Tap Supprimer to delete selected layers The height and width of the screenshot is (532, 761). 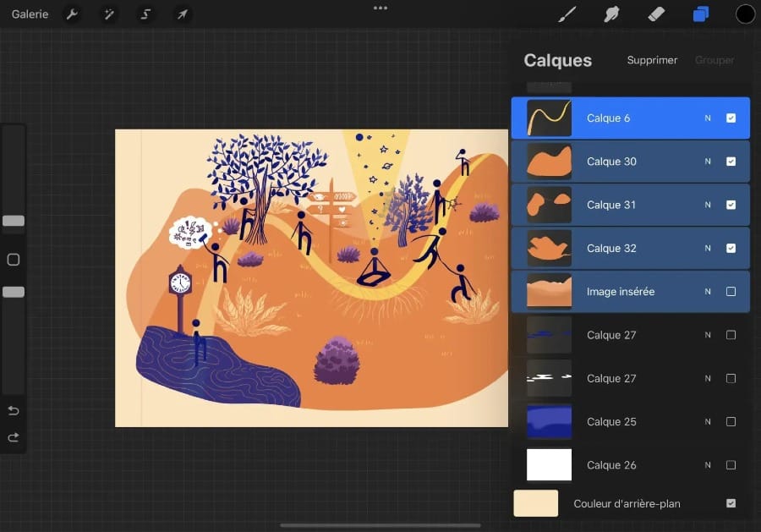pos(652,60)
